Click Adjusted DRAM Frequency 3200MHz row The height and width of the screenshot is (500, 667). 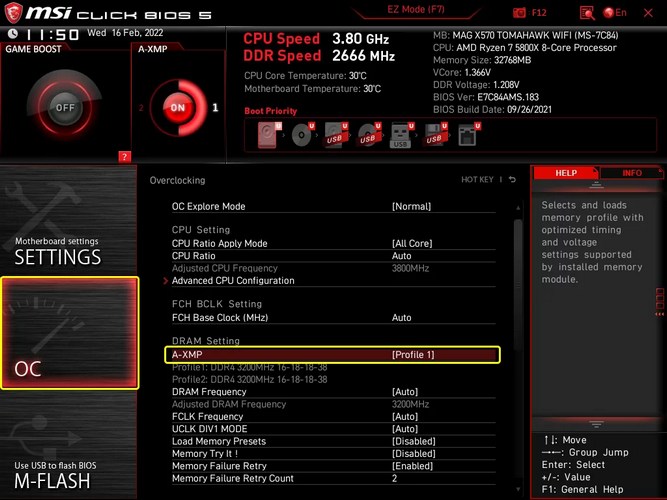coord(334,404)
